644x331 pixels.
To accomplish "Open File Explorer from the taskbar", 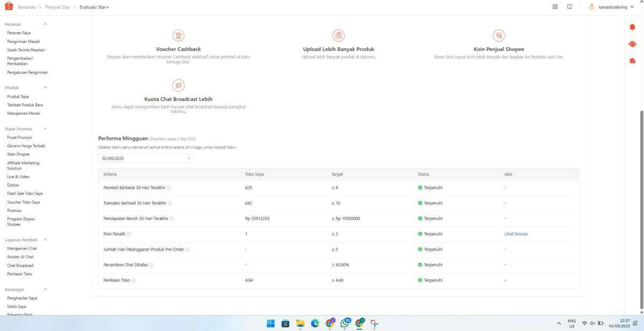I will point(301,323).
